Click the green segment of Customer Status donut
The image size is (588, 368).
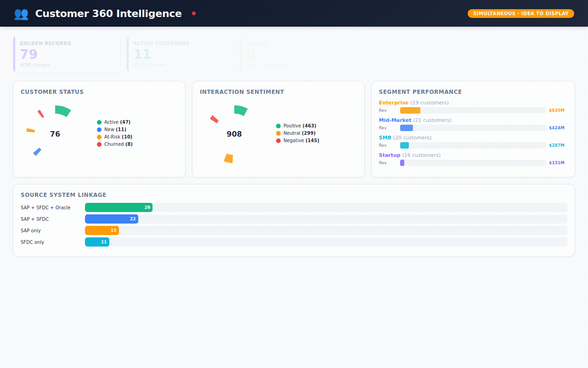63,110
